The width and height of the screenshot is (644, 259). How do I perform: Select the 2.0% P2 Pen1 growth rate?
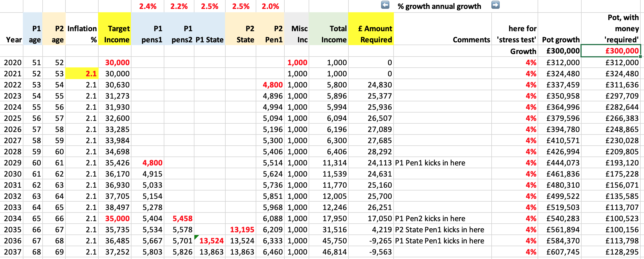[270, 6]
